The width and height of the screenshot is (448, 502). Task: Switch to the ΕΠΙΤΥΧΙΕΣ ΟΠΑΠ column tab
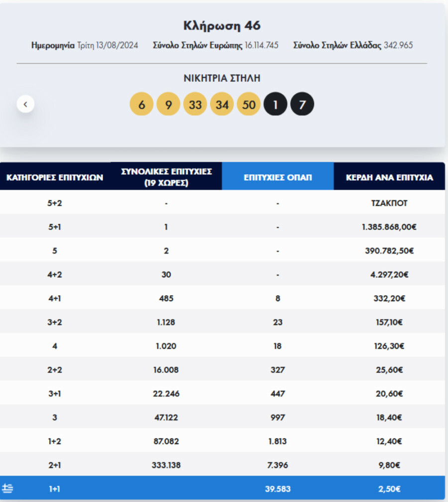pyautogui.click(x=278, y=176)
